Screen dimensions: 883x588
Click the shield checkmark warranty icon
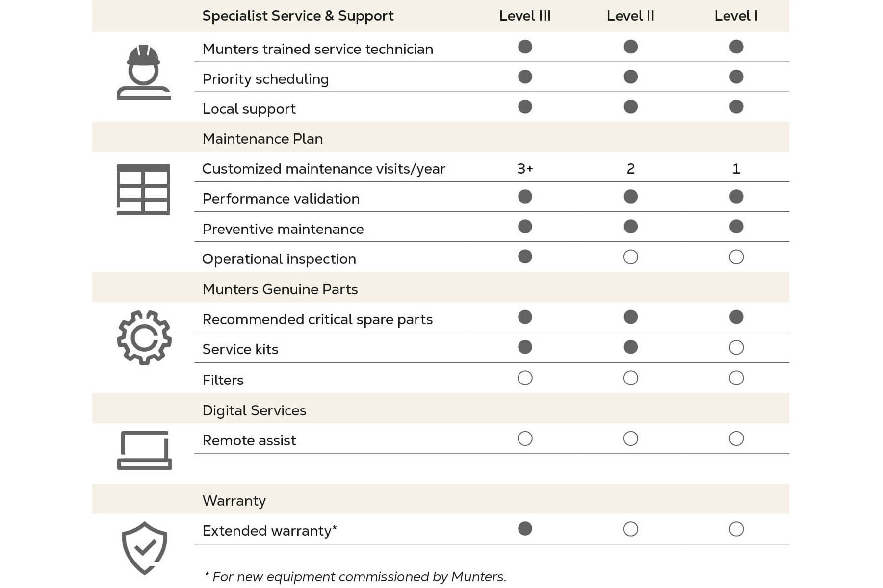144,547
